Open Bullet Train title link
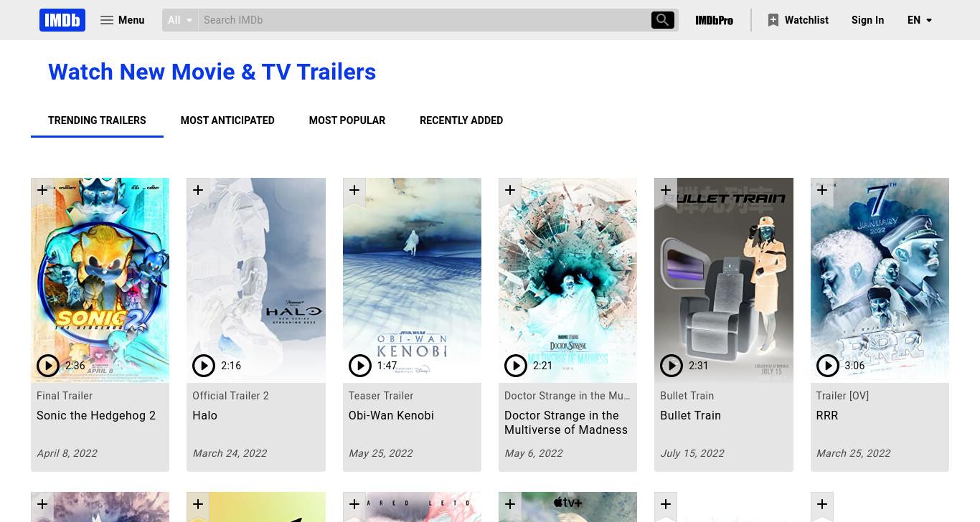 [x=690, y=415]
